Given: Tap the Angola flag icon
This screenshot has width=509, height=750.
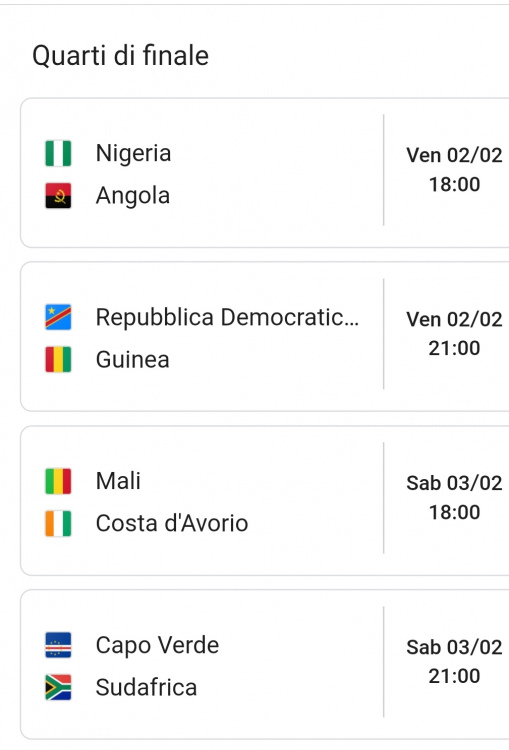Looking at the screenshot, I should click(58, 196).
